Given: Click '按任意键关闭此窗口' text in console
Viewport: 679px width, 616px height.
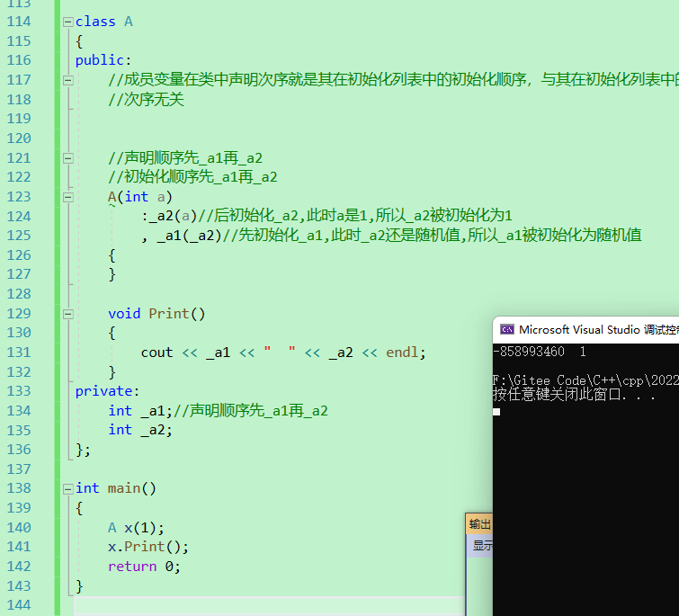Looking at the screenshot, I should (x=558, y=395).
